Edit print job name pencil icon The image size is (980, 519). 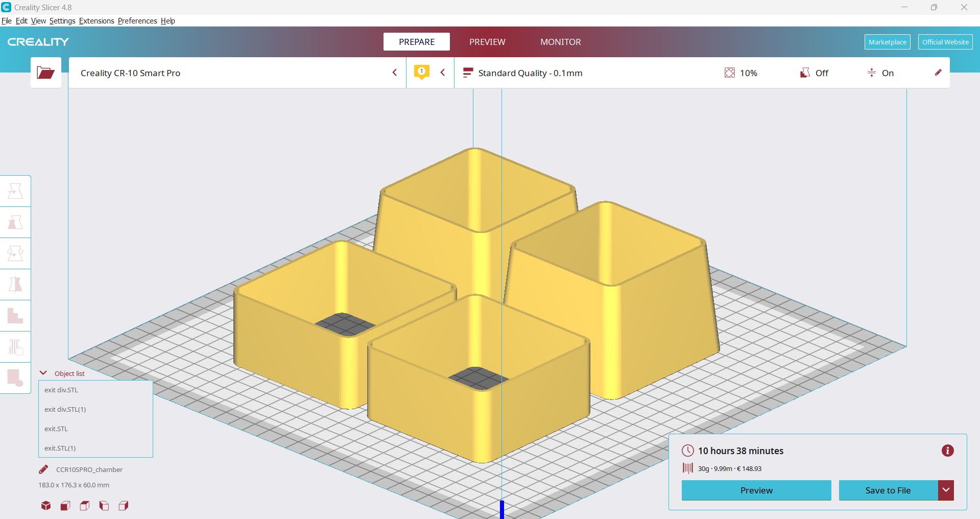[x=44, y=469]
